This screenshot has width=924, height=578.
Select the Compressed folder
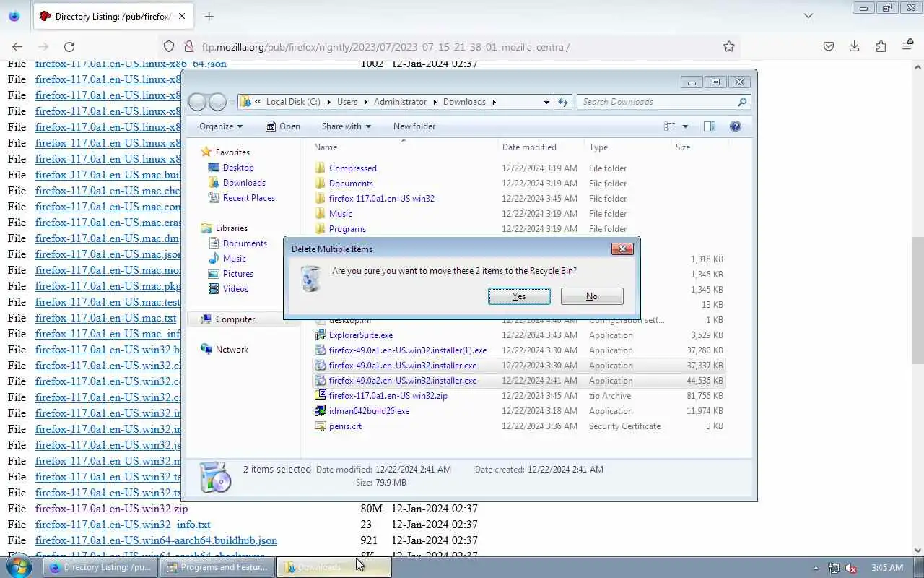pyautogui.click(x=353, y=168)
